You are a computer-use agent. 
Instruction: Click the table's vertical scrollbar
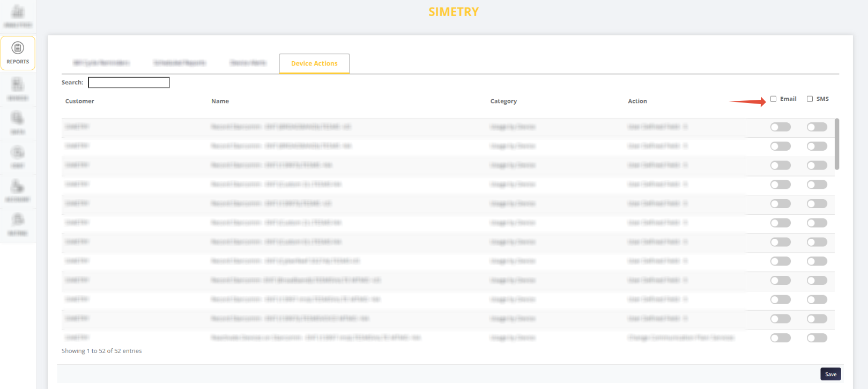point(837,144)
